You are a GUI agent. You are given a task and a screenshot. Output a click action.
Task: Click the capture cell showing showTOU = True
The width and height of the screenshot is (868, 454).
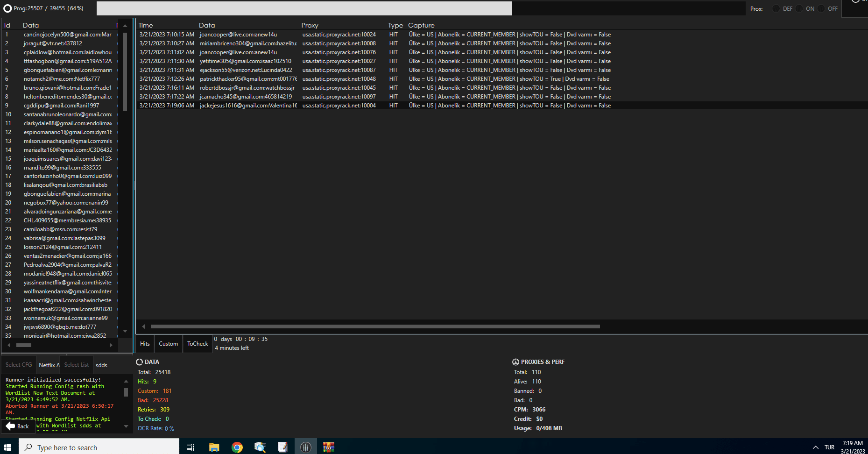(x=509, y=79)
